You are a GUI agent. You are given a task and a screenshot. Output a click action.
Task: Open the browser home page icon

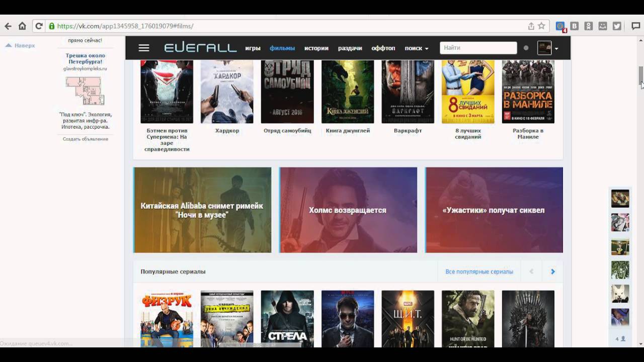22,26
